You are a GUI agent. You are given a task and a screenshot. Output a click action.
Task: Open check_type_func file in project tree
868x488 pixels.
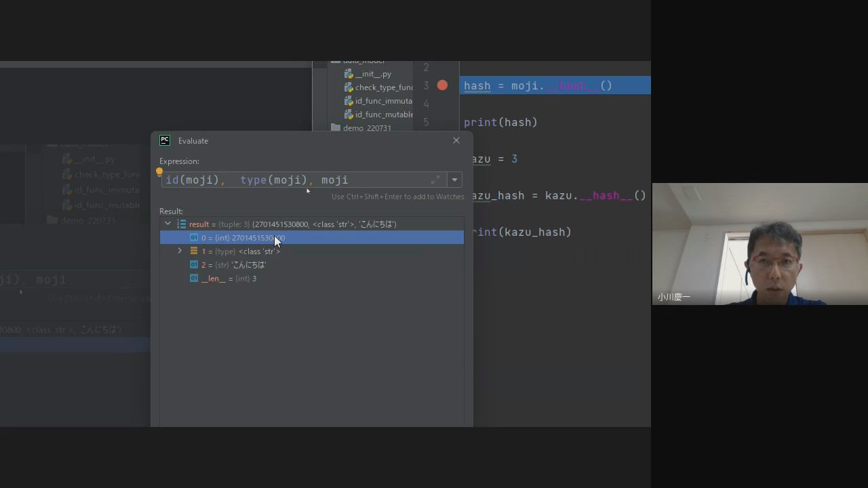383,87
